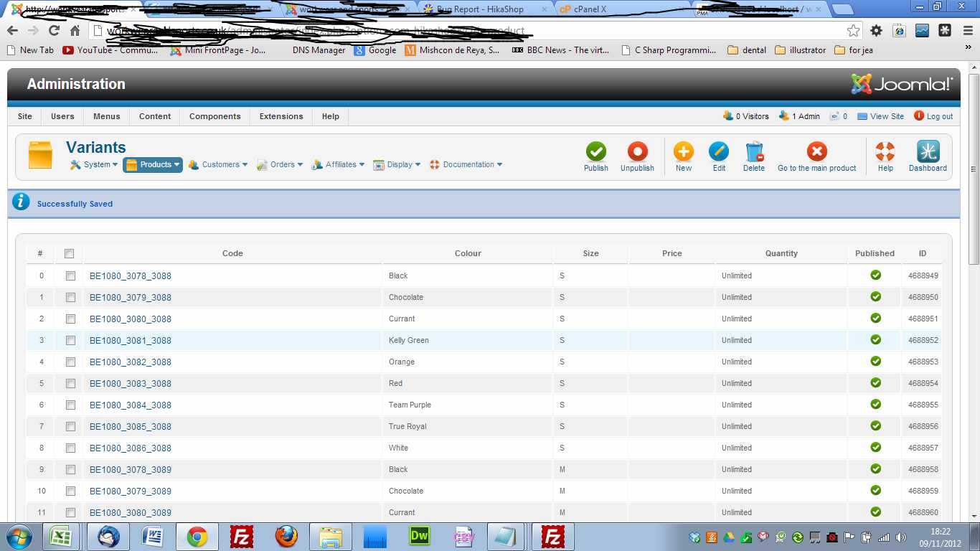Open Dreamweaver from the taskbar
Viewport: 980px width, 551px height.
[x=419, y=537]
